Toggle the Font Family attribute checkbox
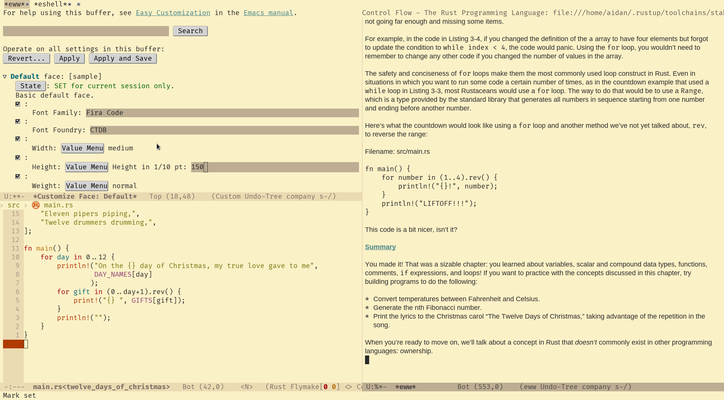Screen dimensions: 724x400 coord(18,104)
